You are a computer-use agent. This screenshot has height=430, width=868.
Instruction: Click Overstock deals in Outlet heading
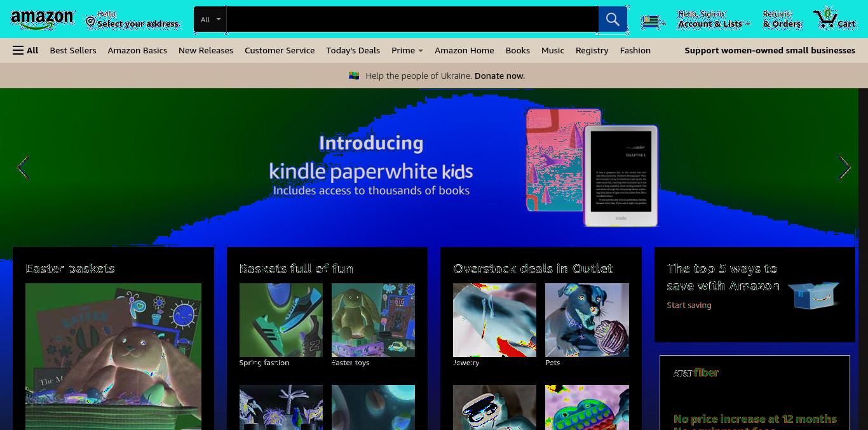pos(532,269)
